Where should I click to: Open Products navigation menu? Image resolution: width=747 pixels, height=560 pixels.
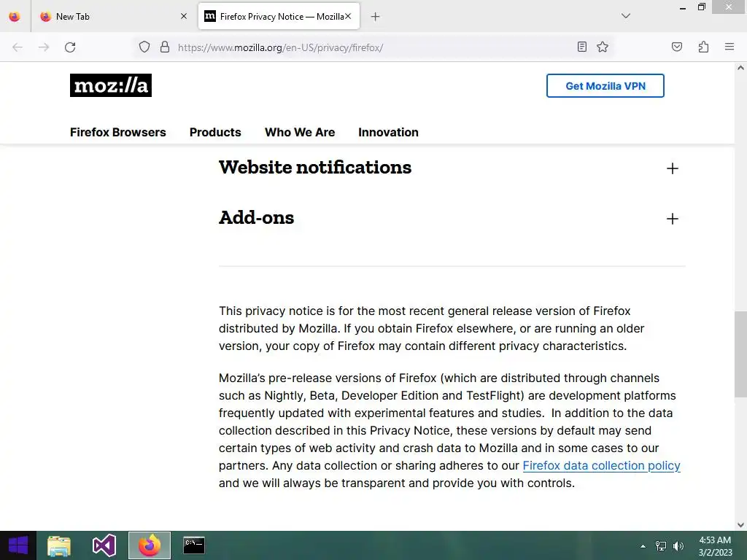coord(215,133)
